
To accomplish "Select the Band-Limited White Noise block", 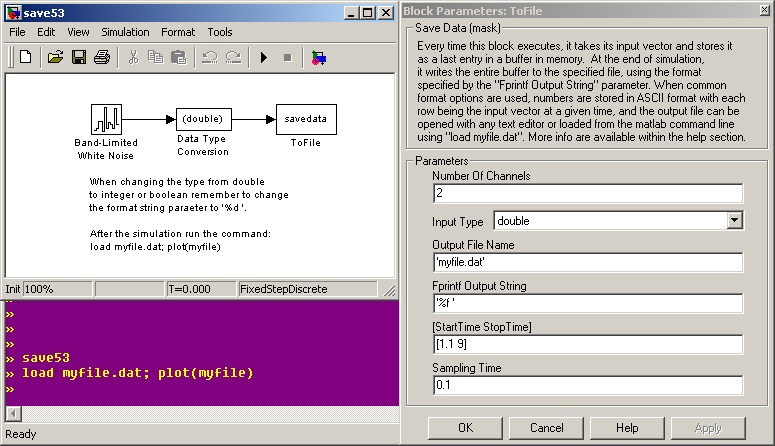I will coord(106,119).
